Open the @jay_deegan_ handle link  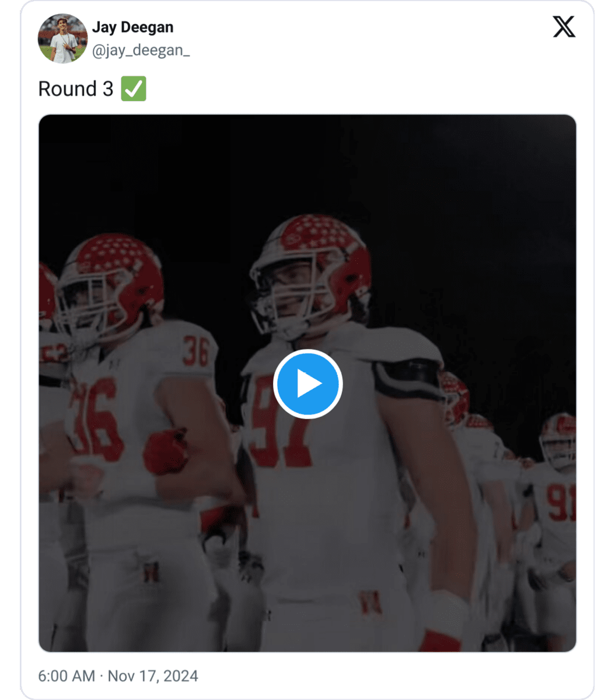[141, 51]
